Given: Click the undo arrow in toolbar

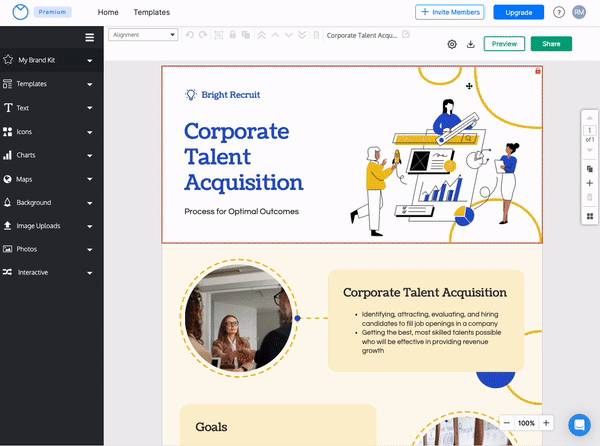Looking at the screenshot, I should pyautogui.click(x=189, y=35).
